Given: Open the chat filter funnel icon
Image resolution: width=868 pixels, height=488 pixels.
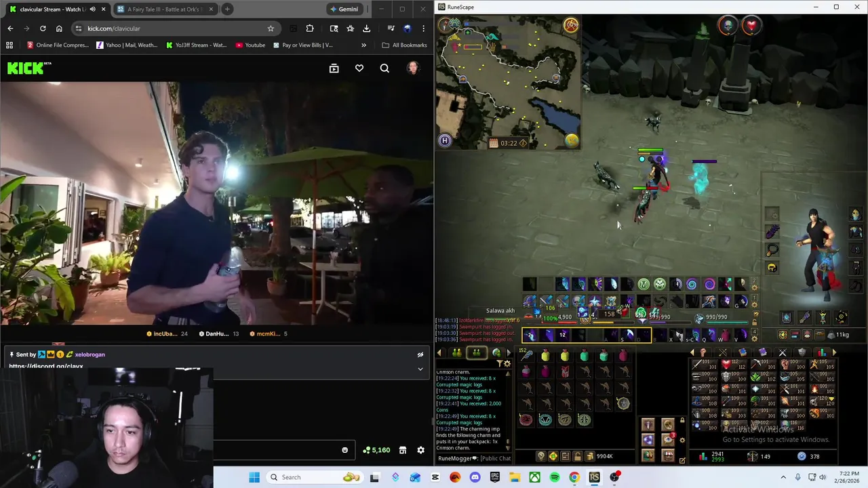Looking at the screenshot, I should click(x=499, y=364).
